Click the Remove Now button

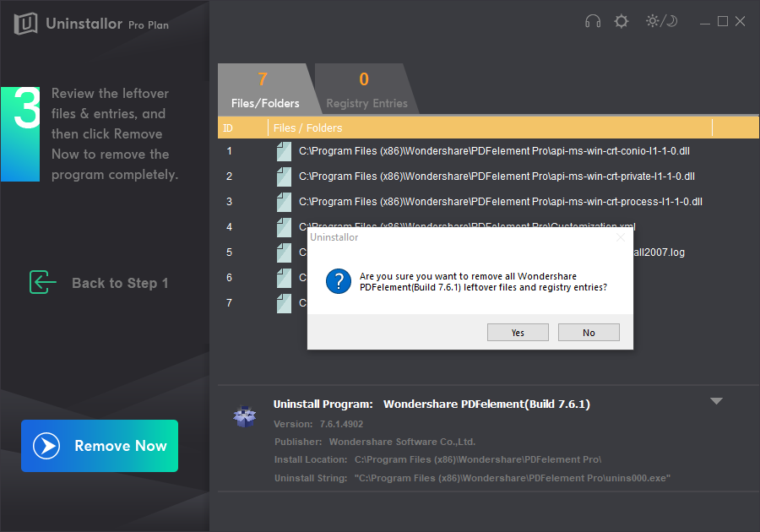pyautogui.click(x=100, y=446)
